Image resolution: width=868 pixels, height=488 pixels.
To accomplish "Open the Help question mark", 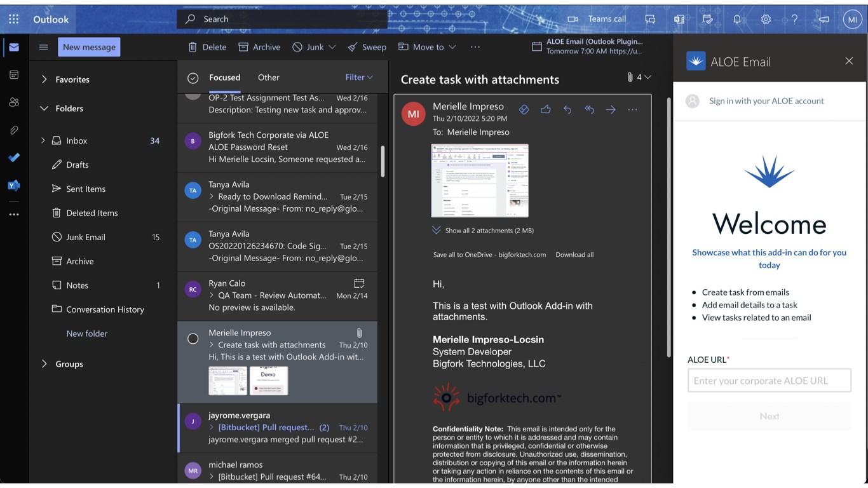I will 794,19.
